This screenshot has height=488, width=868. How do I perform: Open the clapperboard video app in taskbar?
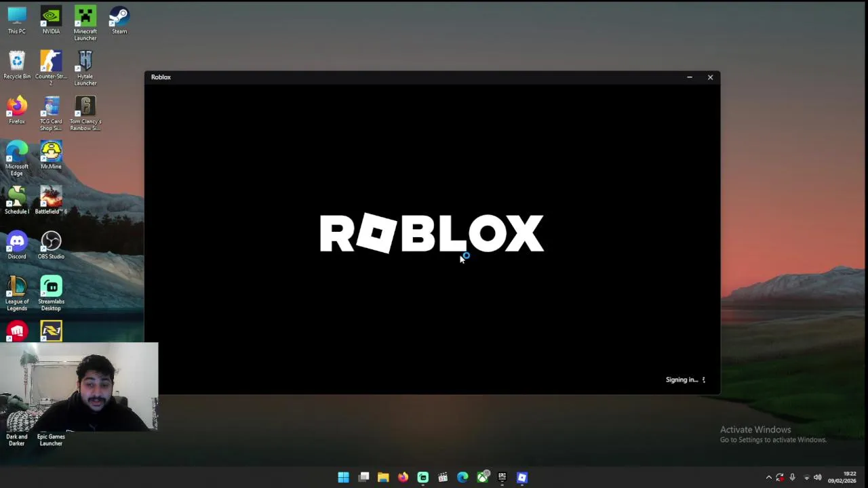443,477
